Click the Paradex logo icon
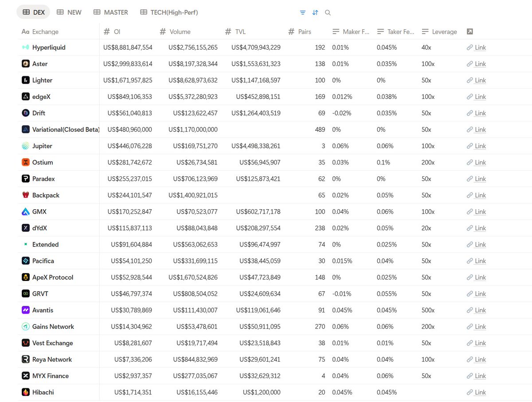The image size is (532, 402). tap(26, 179)
